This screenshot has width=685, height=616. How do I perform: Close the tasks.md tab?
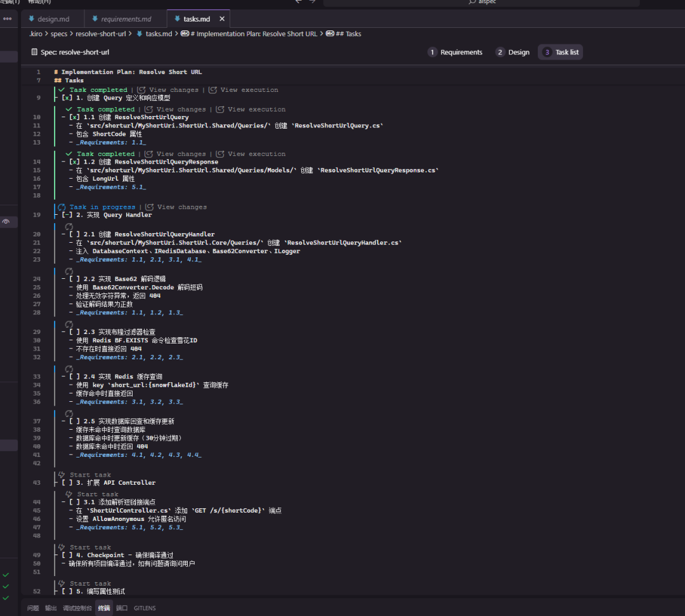[x=222, y=19]
